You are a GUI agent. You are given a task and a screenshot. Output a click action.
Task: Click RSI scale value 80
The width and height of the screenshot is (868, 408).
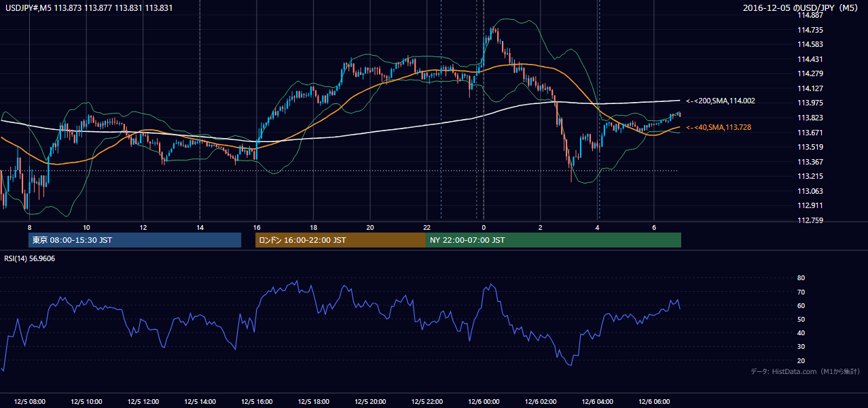click(801, 278)
